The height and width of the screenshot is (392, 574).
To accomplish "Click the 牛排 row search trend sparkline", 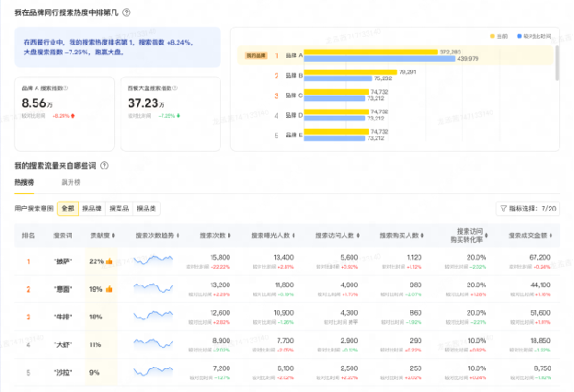I will click(x=153, y=316).
